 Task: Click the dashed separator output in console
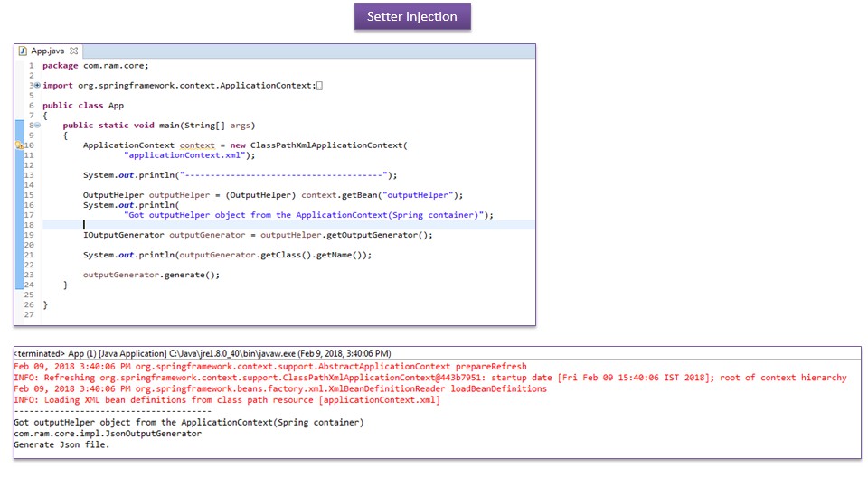113,410
